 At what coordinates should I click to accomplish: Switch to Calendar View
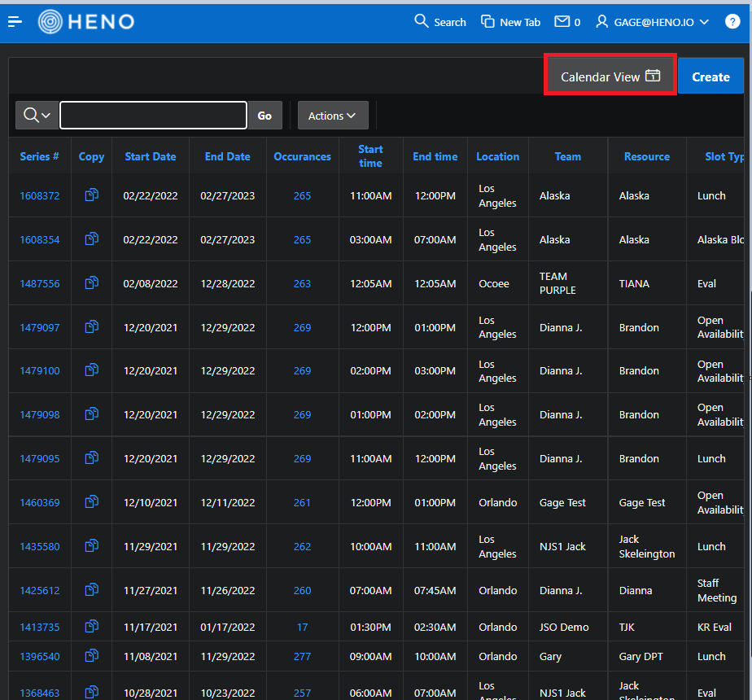[x=610, y=77]
